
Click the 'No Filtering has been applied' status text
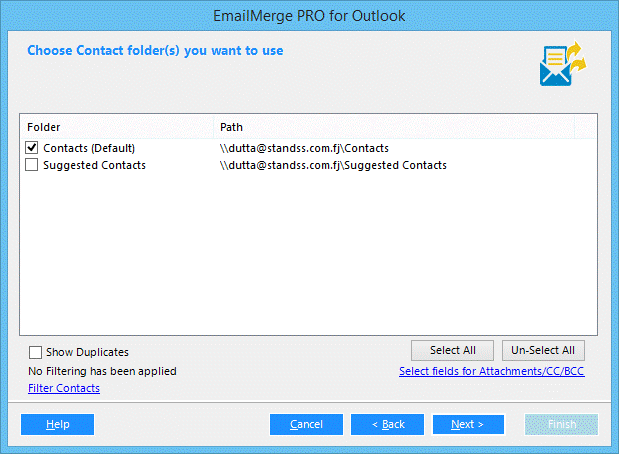tap(102, 371)
